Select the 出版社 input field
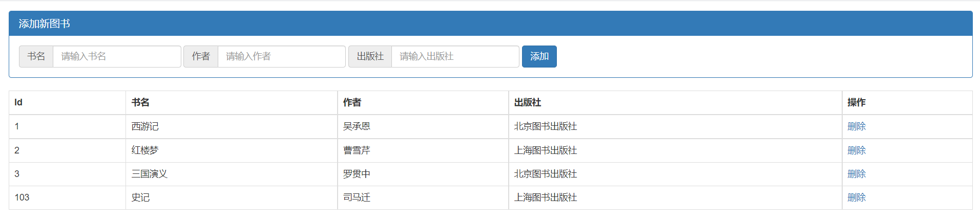Viewport: 980px width, 222px height. tap(455, 56)
